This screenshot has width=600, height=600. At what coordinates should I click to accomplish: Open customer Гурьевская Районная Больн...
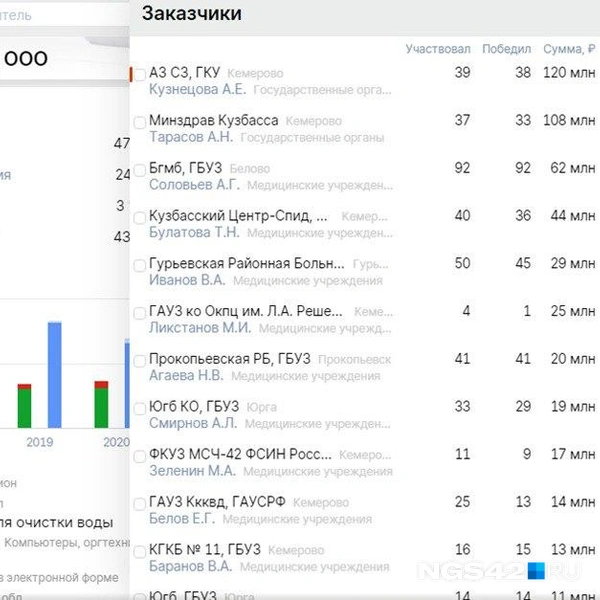point(246,263)
